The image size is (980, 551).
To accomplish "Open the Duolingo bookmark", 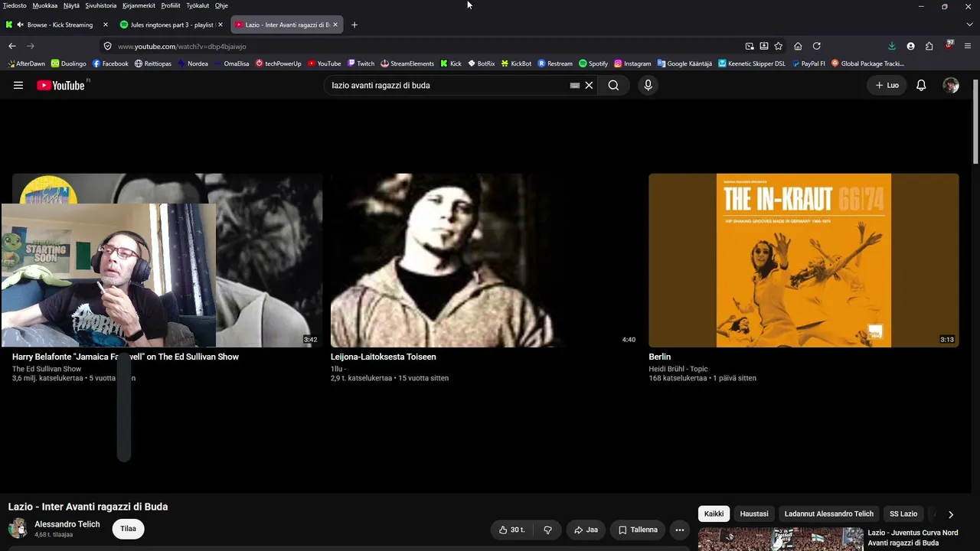I will pyautogui.click(x=68, y=64).
